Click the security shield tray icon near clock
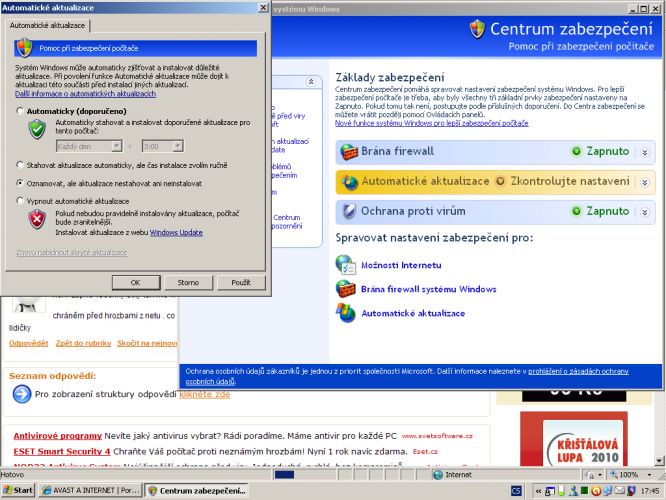 pyautogui.click(x=632, y=491)
